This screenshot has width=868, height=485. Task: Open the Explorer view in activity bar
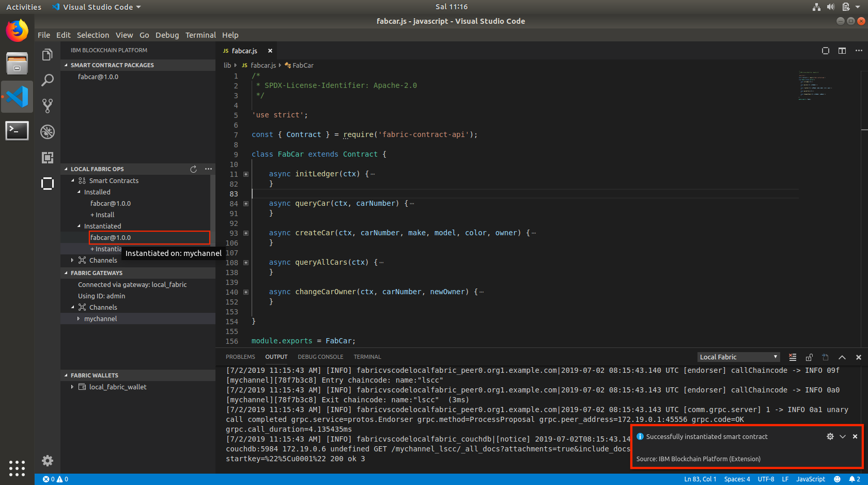48,55
